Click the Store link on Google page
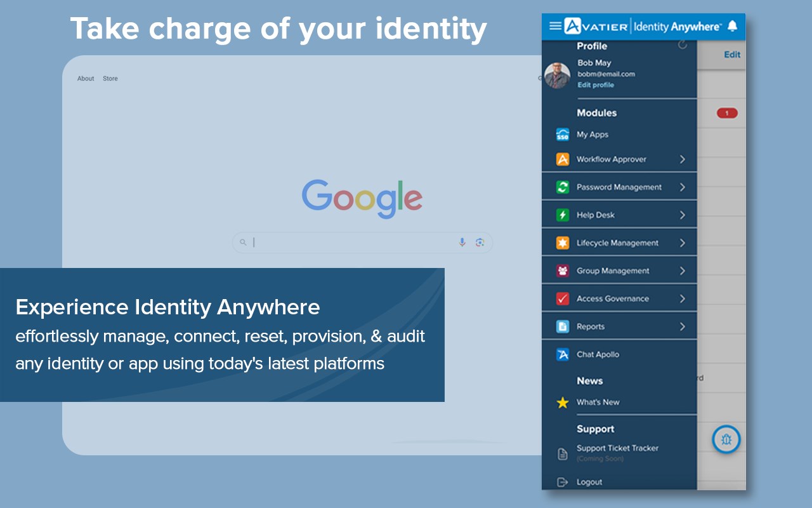Screen dimensions: 812x508 [x=110, y=79]
